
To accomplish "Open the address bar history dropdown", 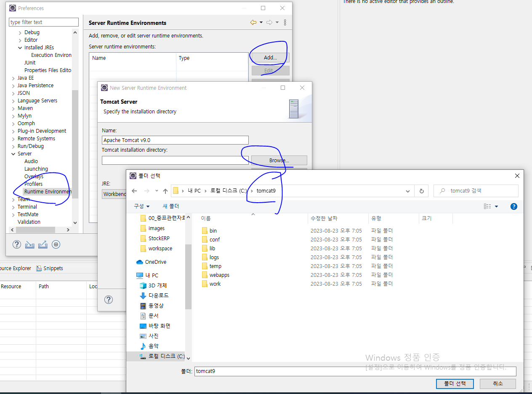I will (x=407, y=191).
